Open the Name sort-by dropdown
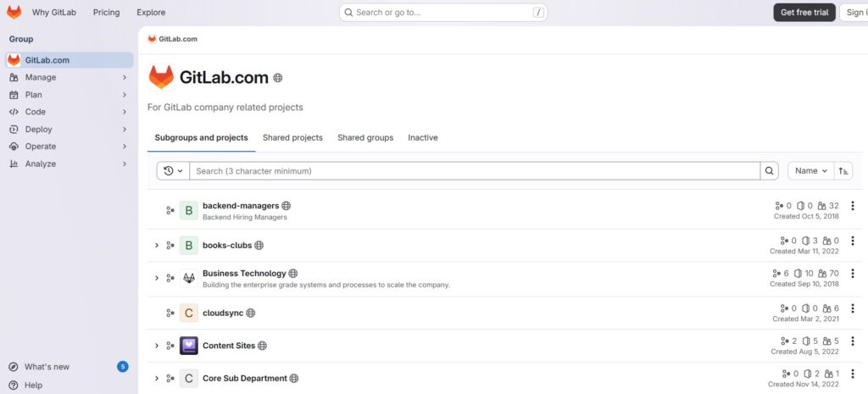The width and height of the screenshot is (868, 394). (811, 171)
